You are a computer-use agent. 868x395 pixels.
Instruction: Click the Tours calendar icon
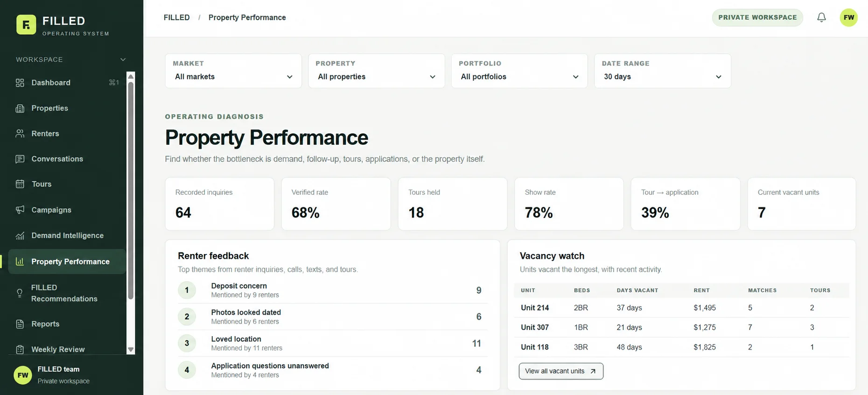click(x=20, y=184)
